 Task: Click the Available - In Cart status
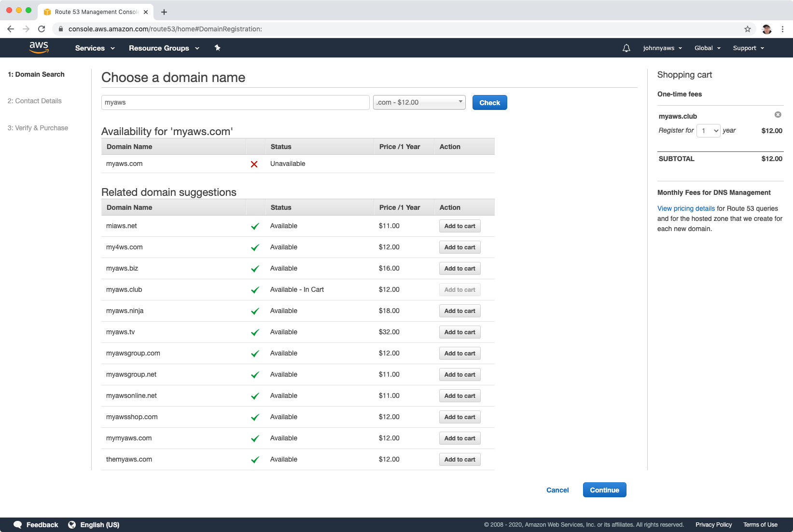point(297,290)
